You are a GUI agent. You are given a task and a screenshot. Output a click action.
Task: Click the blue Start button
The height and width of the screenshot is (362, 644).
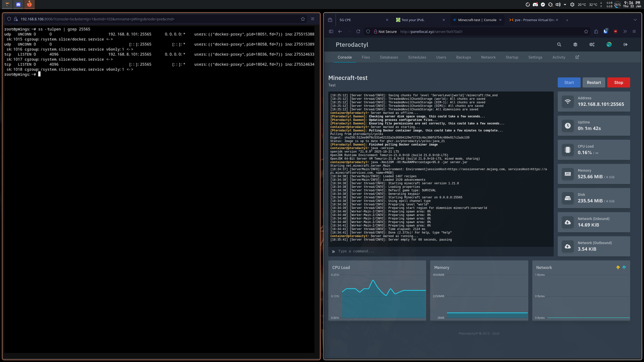point(569,82)
